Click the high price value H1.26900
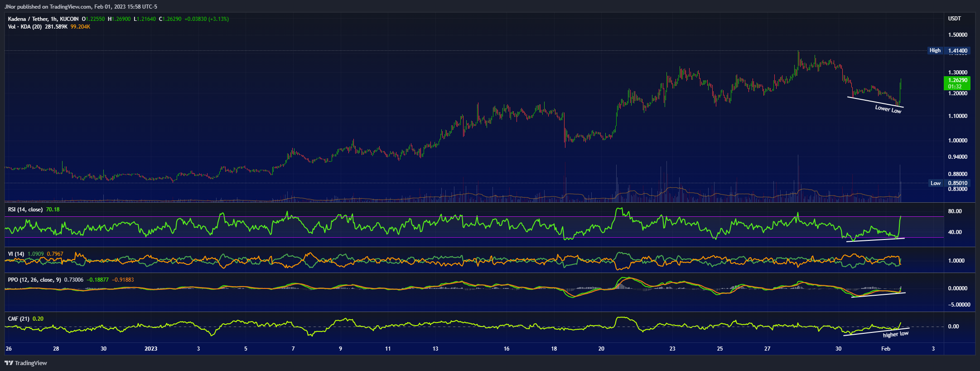Viewport: 980px width, 371px height. [x=119, y=19]
